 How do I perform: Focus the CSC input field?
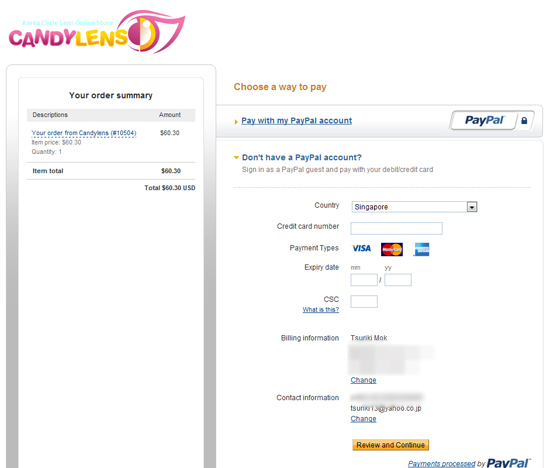pos(364,301)
